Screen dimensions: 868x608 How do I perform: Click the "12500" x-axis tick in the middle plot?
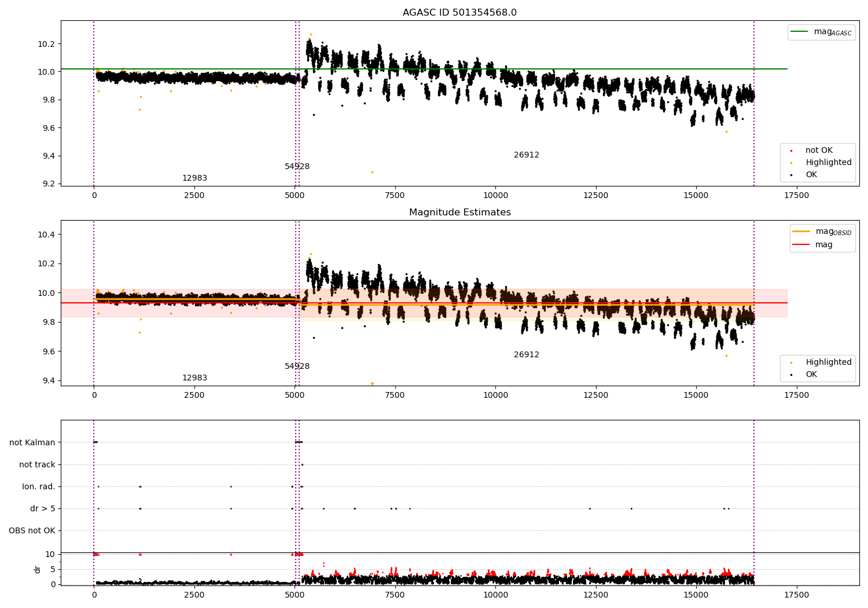click(595, 395)
